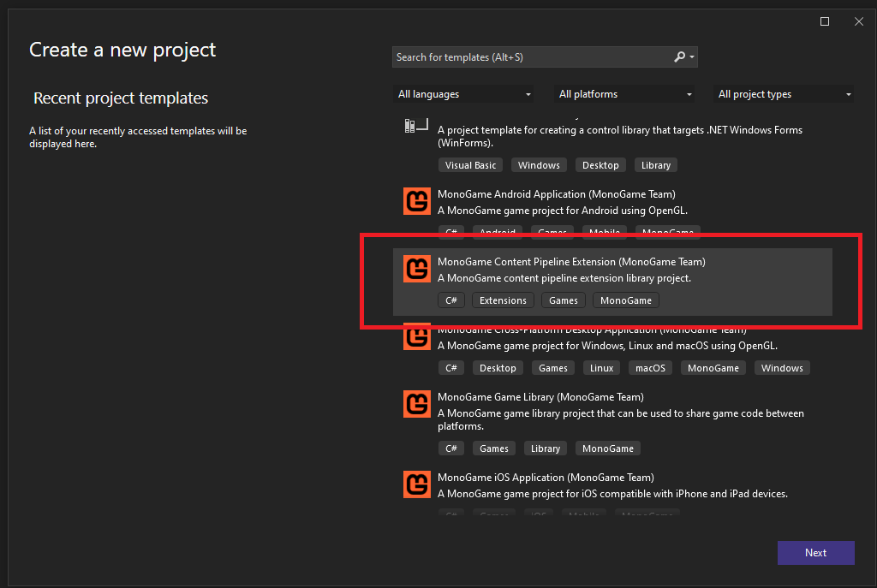Open the All project types dropdown
This screenshot has height=588, width=877.
784,94
